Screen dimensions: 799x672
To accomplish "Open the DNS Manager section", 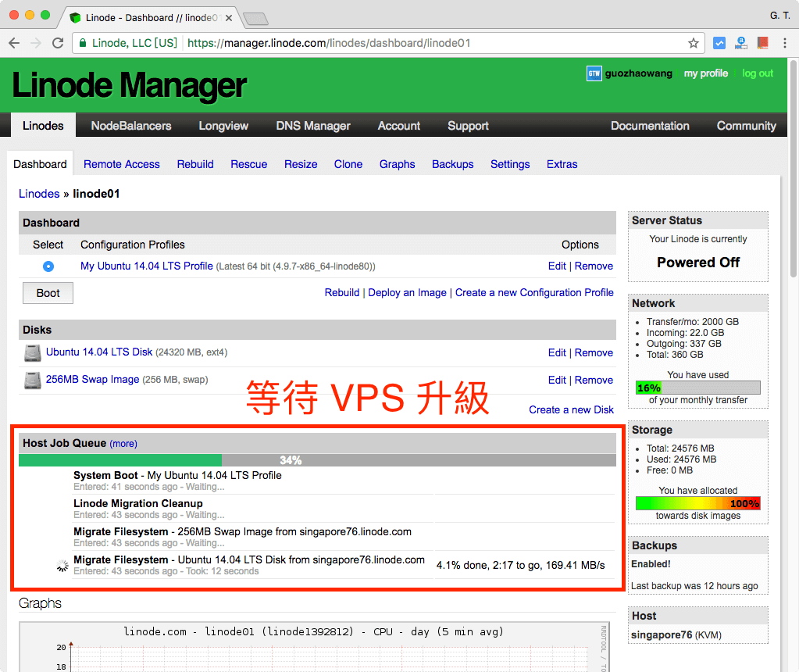I will 312,125.
